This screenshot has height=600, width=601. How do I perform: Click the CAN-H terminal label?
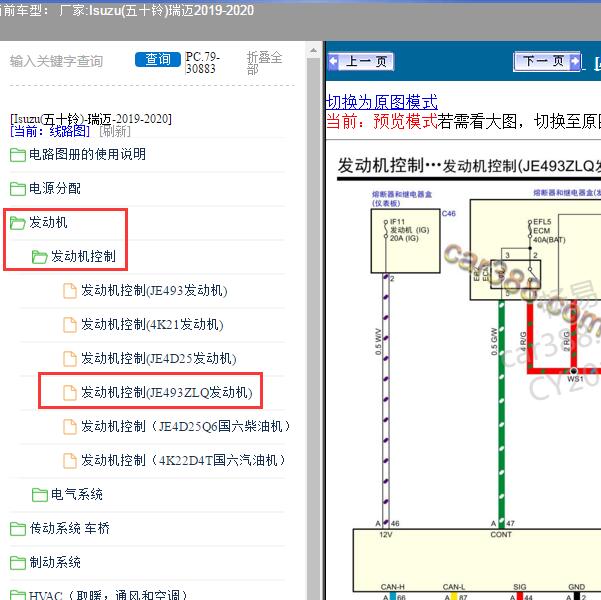pos(392,587)
